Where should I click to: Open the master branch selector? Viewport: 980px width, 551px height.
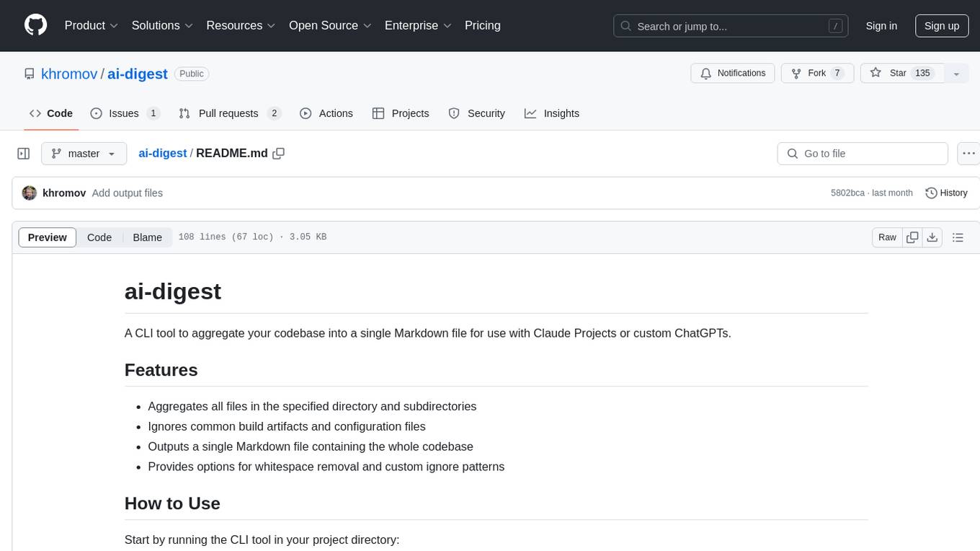coord(84,154)
